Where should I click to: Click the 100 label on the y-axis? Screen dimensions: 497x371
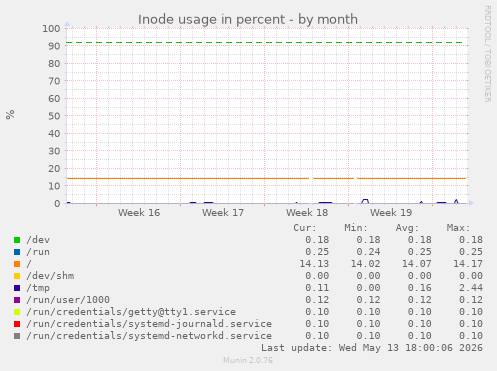pyautogui.click(x=51, y=28)
